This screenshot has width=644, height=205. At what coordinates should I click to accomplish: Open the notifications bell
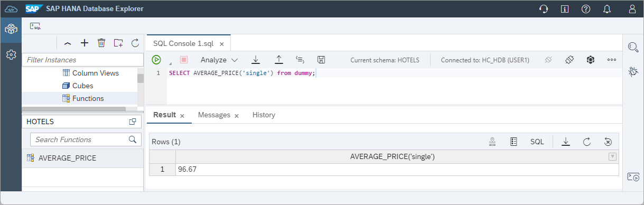[607, 9]
